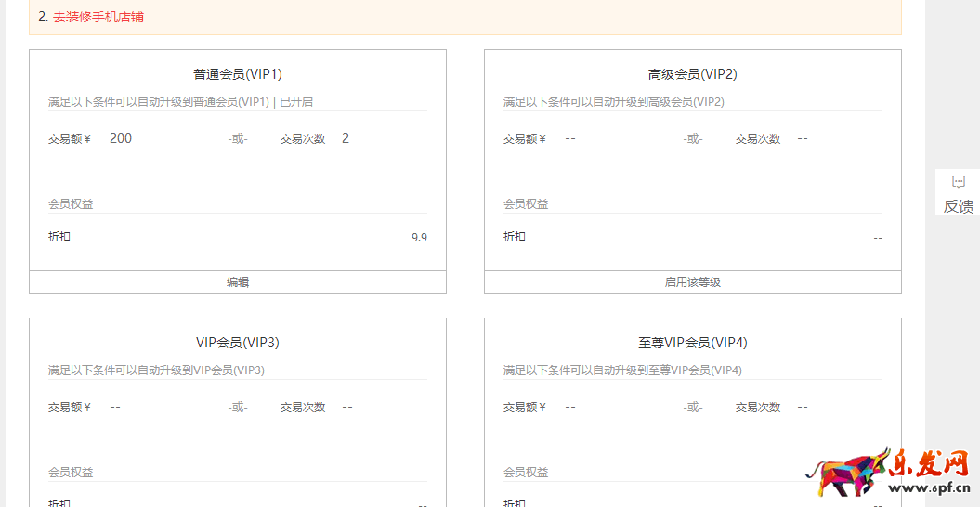Enable VIP2 level via 启用该等级 button
This screenshot has height=507, width=980.
tap(692, 282)
